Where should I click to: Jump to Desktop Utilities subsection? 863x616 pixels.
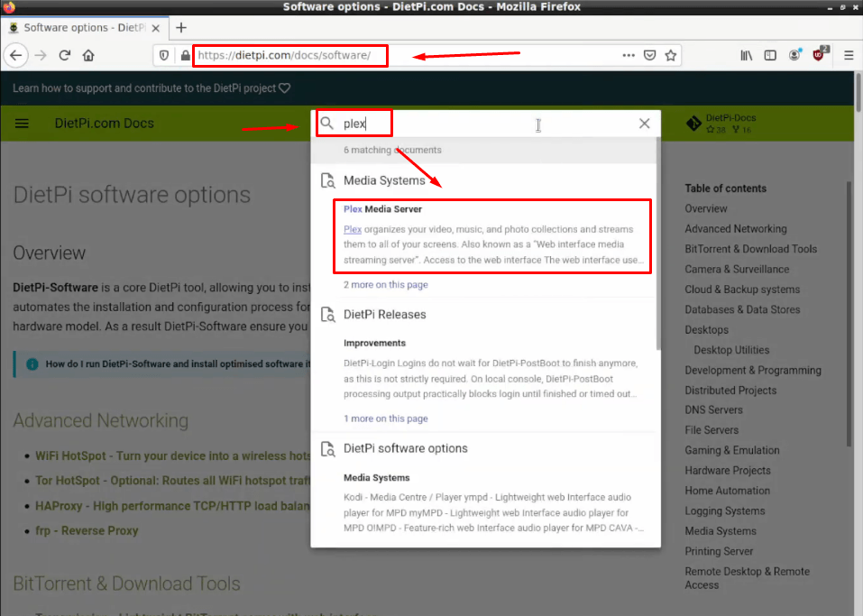coord(731,350)
